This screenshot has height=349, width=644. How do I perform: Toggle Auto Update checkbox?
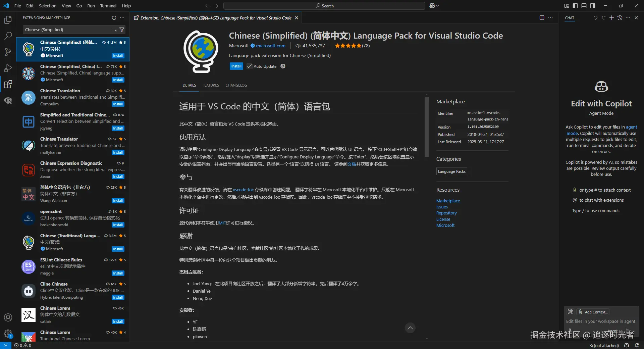pyautogui.click(x=249, y=66)
